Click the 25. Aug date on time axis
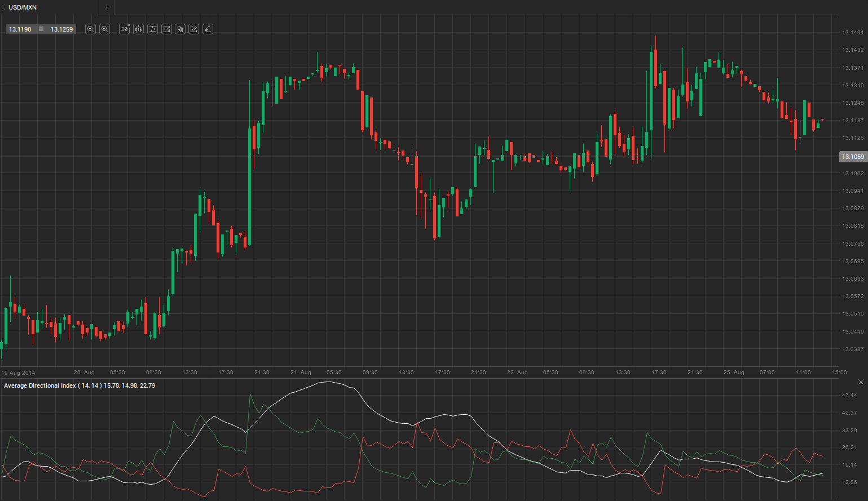Viewport: 868px width, 501px height. click(734, 373)
